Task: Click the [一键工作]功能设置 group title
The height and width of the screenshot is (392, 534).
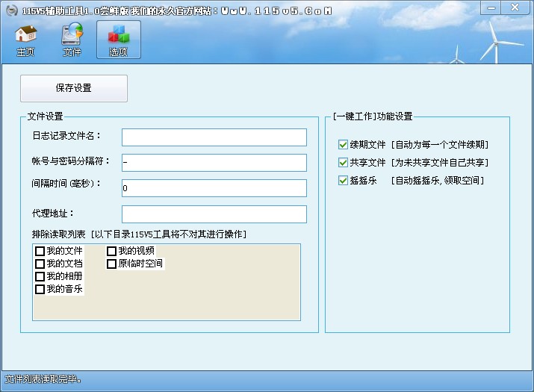Action: 373,116
